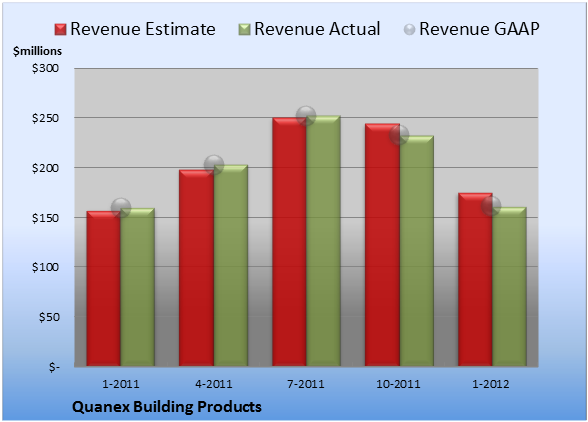Click the '1-2011' quarter label
Screen dimensions: 588x422
(121, 384)
